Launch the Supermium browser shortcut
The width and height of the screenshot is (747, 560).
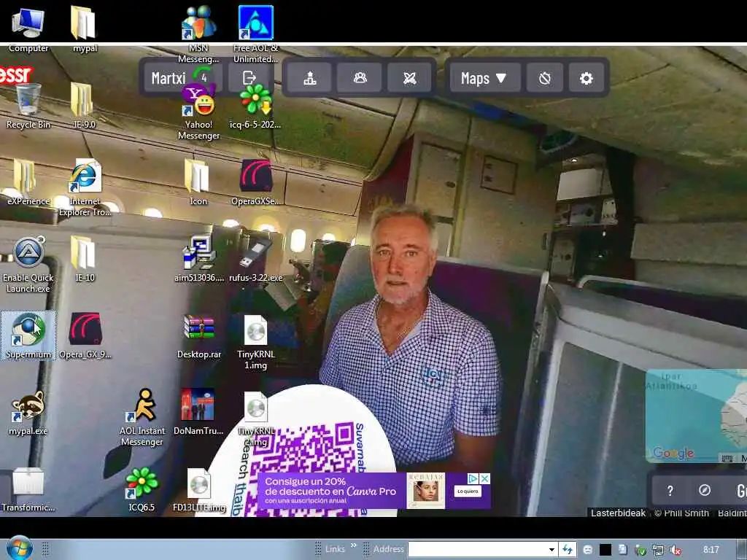pyautogui.click(x=28, y=335)
